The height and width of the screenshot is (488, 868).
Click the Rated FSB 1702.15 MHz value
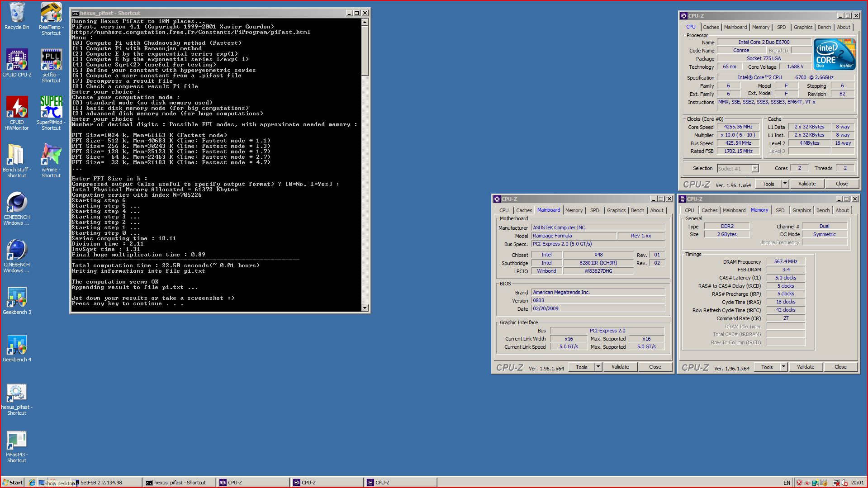coord(738,151)
